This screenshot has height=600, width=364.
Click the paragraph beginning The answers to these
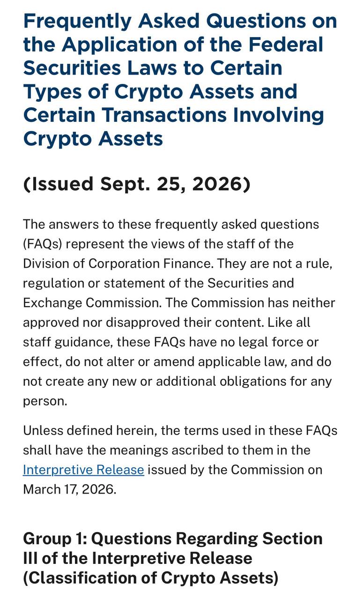pyautogui.click(x=179, y=313)
